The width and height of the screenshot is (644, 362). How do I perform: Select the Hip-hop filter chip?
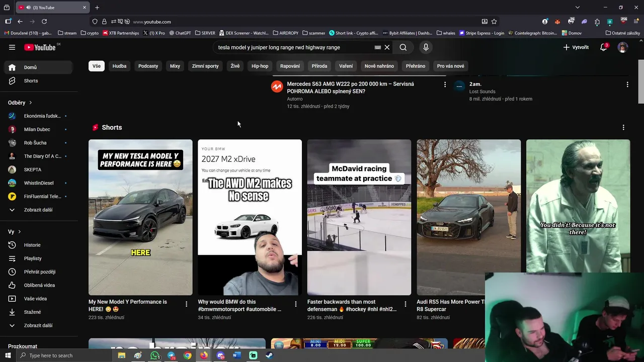[260, 66]
